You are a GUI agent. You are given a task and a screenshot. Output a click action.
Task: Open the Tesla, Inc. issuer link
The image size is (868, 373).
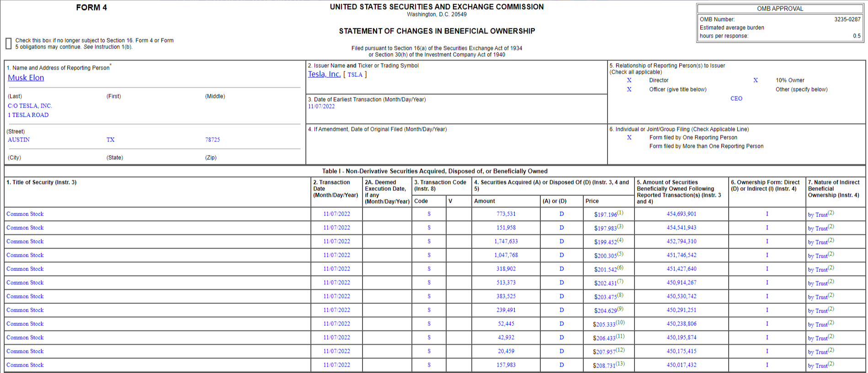pyautogui.click(x=324, y=74)
